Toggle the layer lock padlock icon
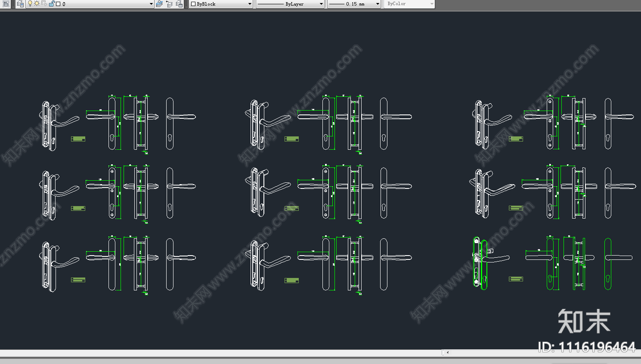This screenshot has height=364, width=641. coord(51,3)
